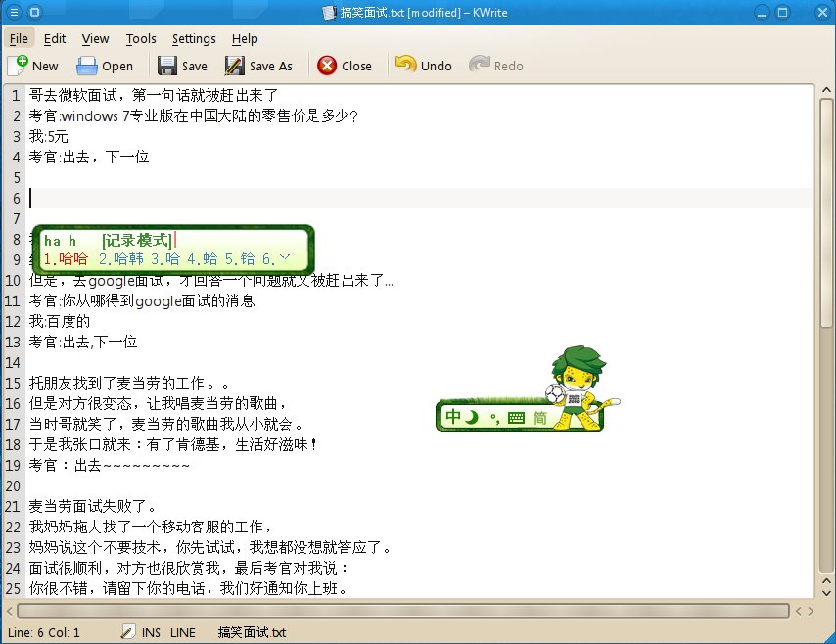836x644 pixels.
Task: Click the greyed-out Redo button
Action: (x=496, y=66)
